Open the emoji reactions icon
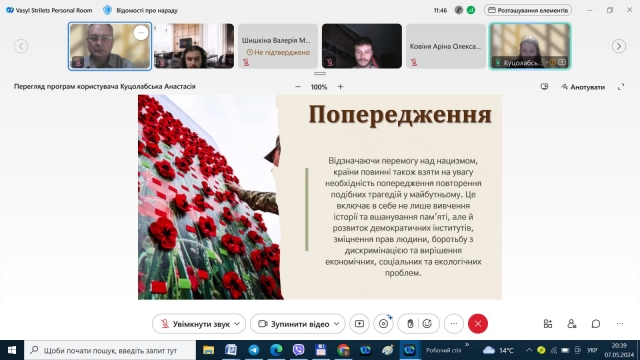This screenshot has width=640, height=360. point(427,324)
